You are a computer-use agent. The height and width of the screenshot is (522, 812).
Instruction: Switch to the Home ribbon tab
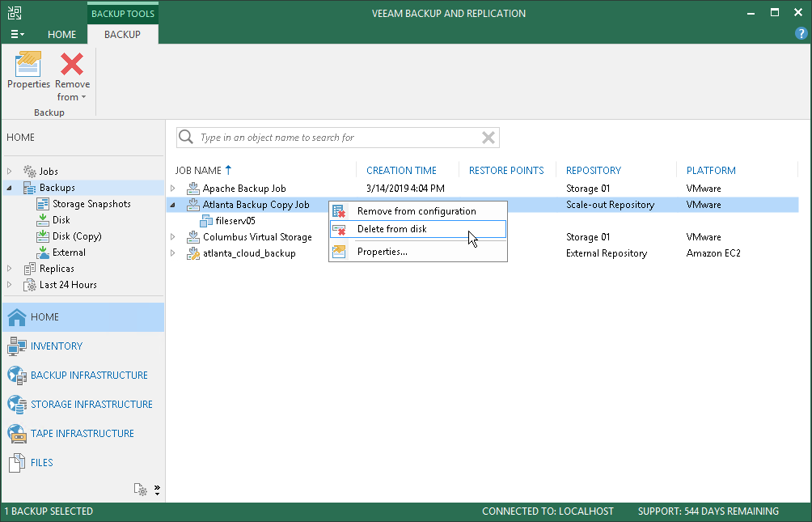tap(61, 35)
